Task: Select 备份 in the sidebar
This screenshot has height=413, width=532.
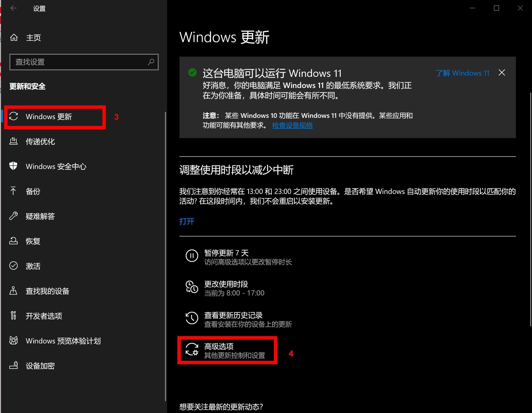Action: [x=33, y=191]
